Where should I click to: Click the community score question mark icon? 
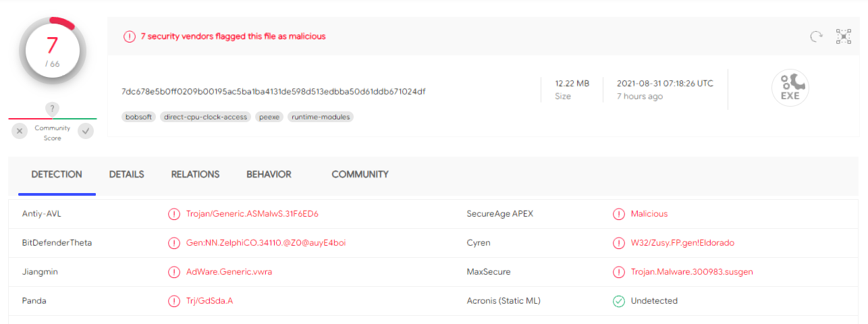pos(53,109)
